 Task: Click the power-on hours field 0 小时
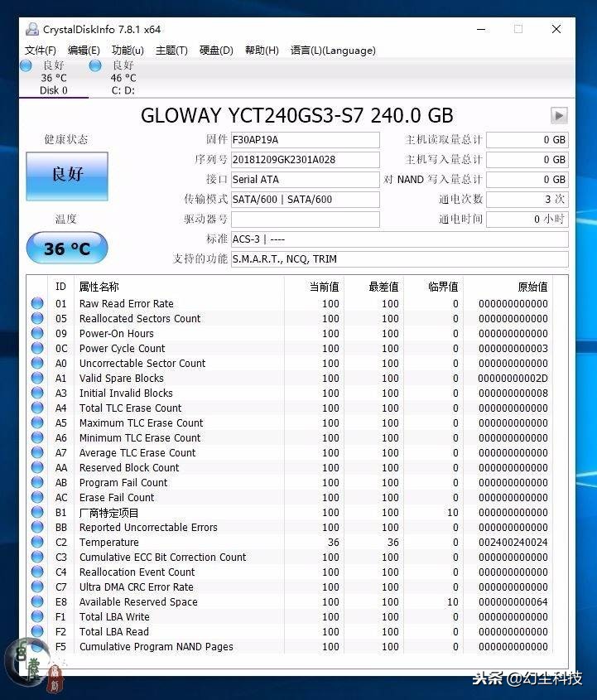(x=527, y=220)
